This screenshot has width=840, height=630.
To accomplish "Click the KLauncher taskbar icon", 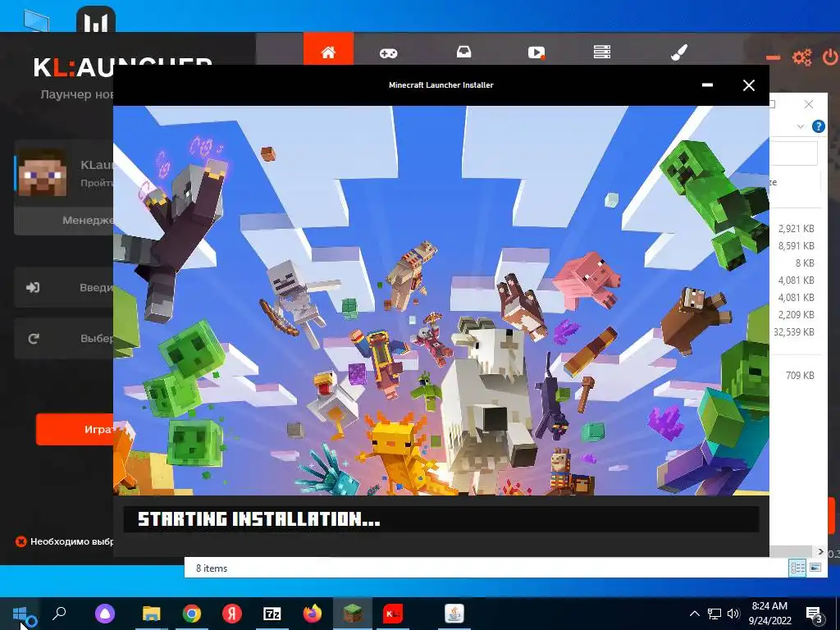I will [x=393, y=614].
